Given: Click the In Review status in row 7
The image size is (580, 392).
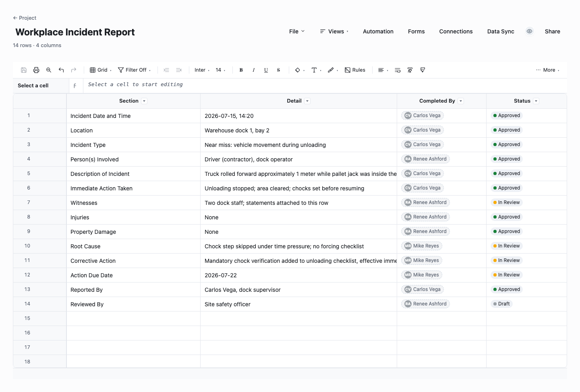Looking at the screenshot, I should coord(507,202).
